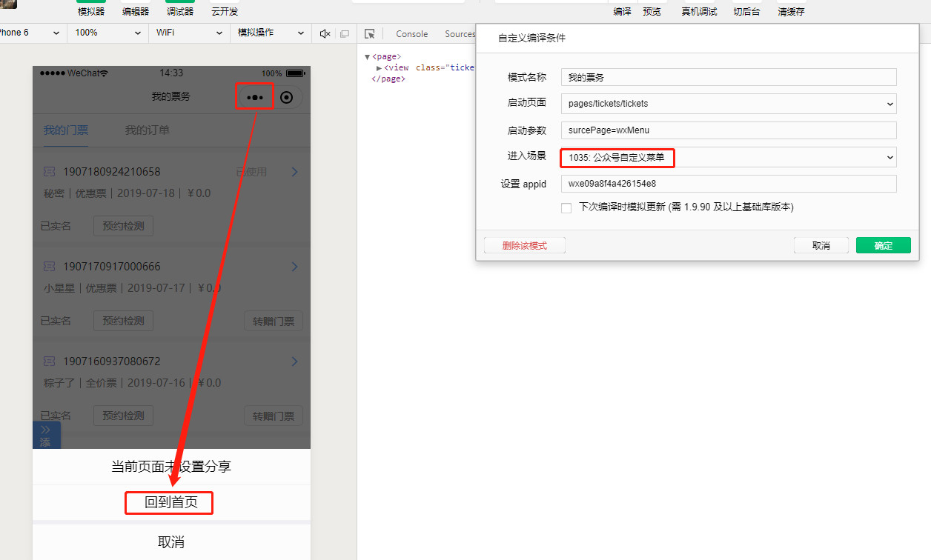Click the ticket icon beside 1907160937080672
This screenshot has height=560, width=931.
pyautogui.click(x=50, y=361)
